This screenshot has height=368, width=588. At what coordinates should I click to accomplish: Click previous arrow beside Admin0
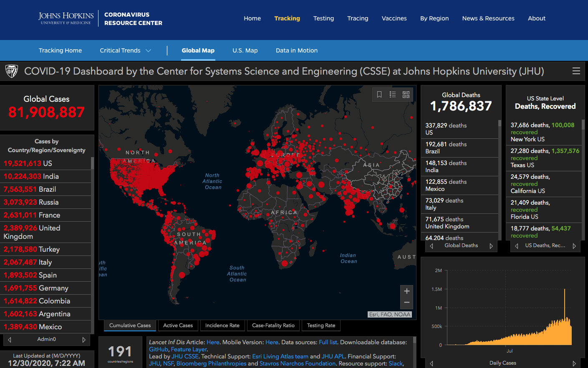[x=10, y=340]
